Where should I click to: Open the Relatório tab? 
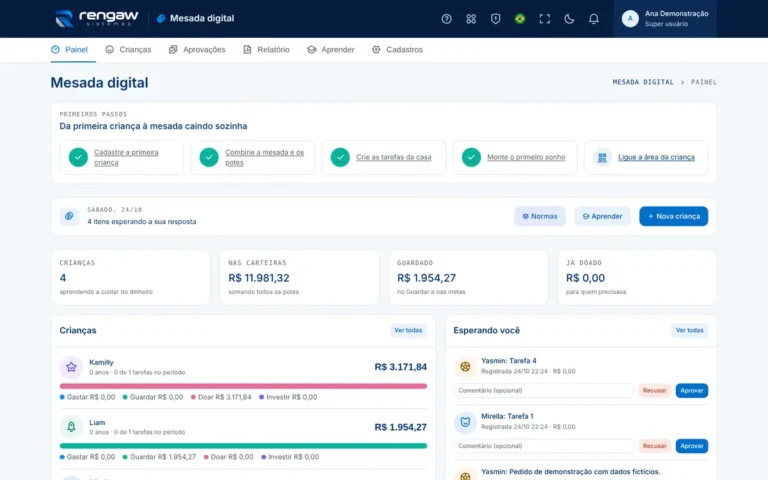tap(266, 49)
